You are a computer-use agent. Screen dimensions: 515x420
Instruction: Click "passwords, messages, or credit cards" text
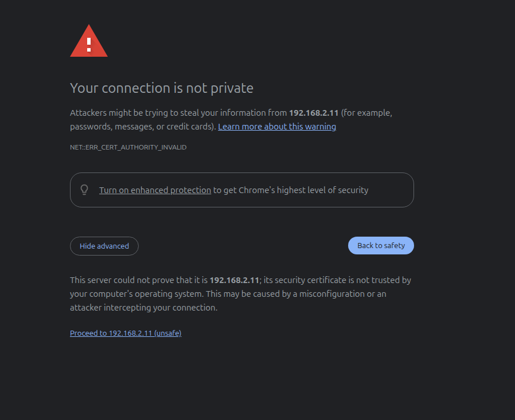pyautogui.click(x=141, y=127)
